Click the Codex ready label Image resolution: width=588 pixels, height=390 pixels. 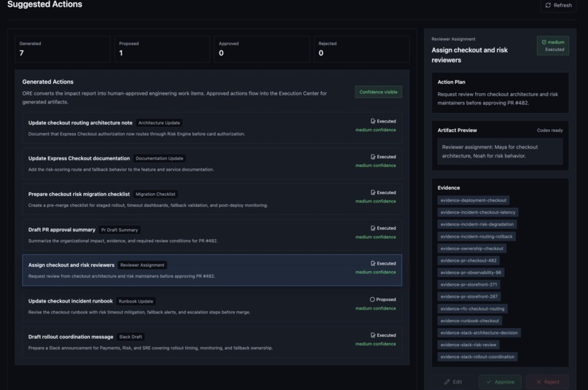tap(550, 130)
